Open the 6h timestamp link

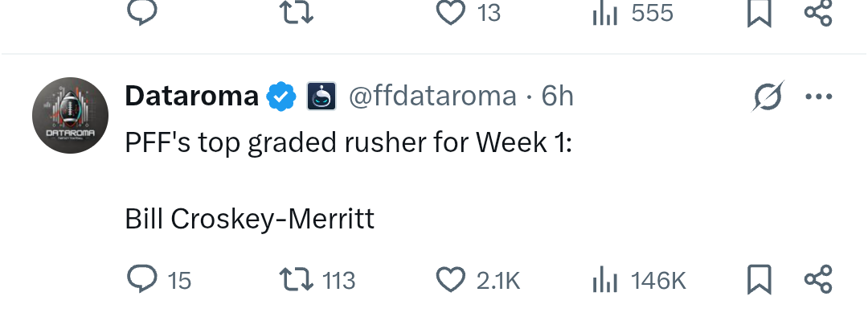pyautogui.click(x=558, y=96)
